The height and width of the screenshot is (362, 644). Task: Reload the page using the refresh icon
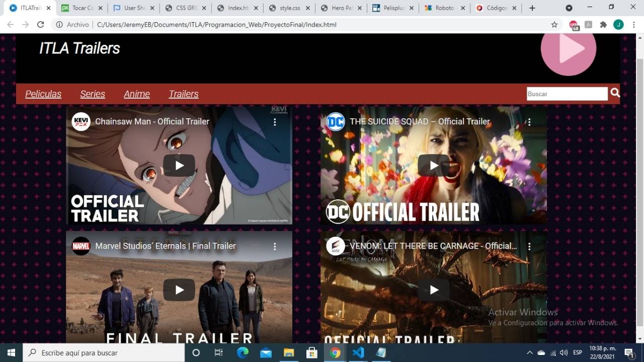(41, 25)
